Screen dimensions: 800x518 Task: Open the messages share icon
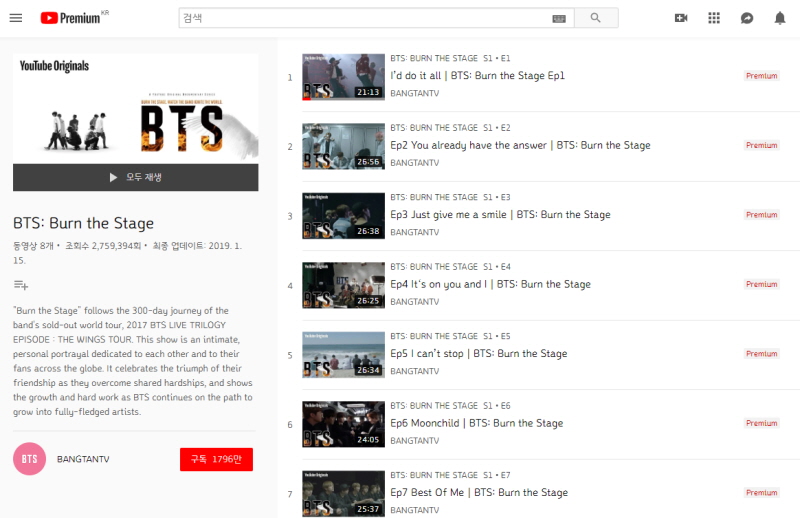pyautogui.click(x=747, y=18)
